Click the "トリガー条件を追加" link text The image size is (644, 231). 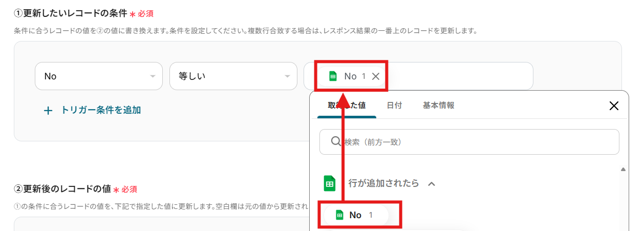click(x=101, y=110)
